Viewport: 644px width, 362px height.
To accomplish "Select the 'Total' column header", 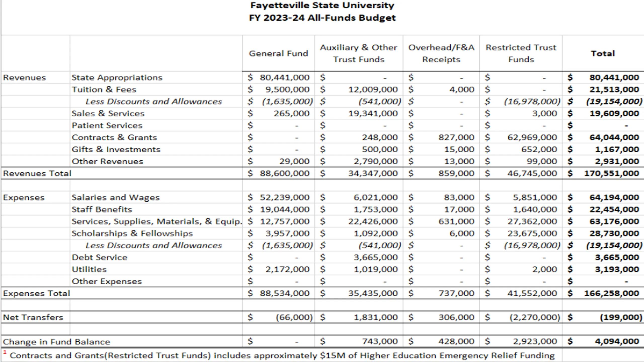I will tap(603, 53).
